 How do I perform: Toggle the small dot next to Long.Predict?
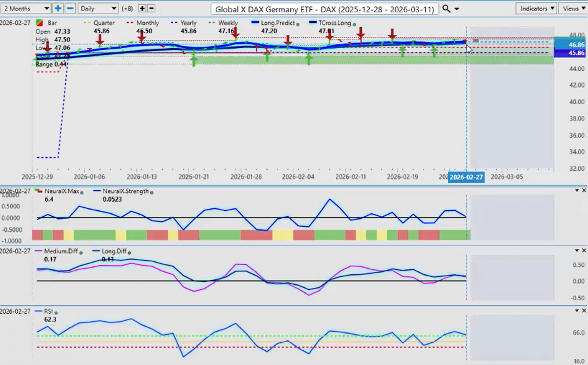pos(298,23)
